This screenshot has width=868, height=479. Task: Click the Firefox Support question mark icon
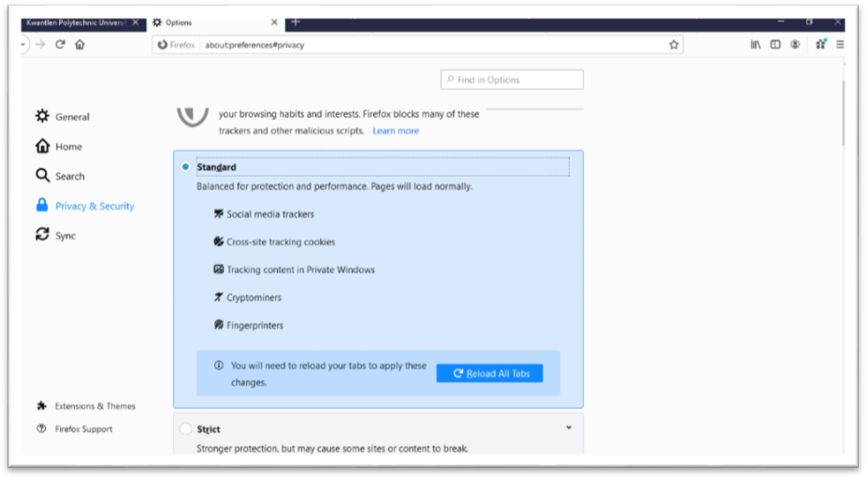coord(41,428)
